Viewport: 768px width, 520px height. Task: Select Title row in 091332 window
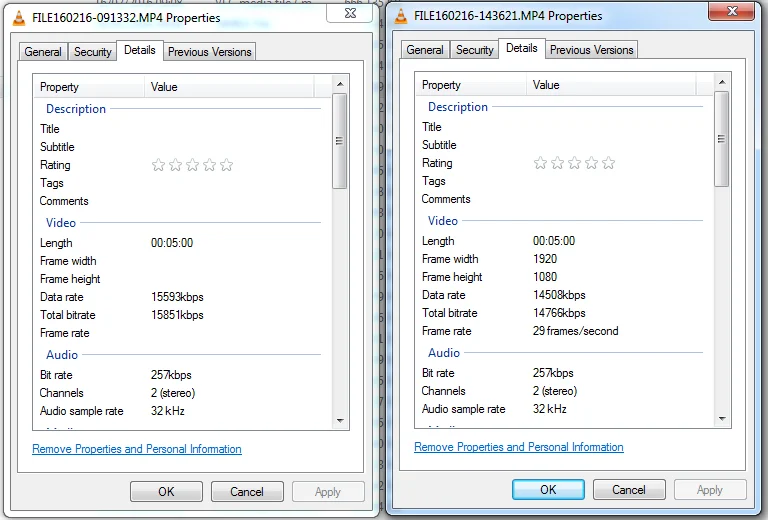[x=182, y=129]
